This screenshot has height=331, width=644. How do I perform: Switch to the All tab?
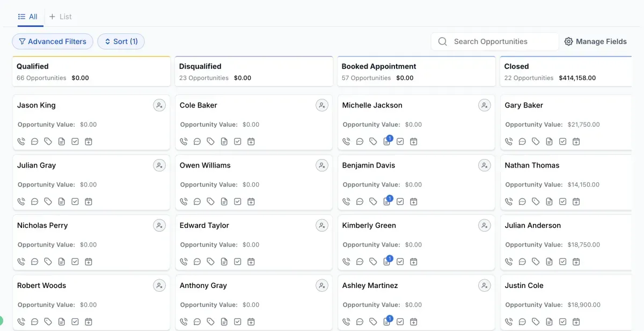[28, 17]
